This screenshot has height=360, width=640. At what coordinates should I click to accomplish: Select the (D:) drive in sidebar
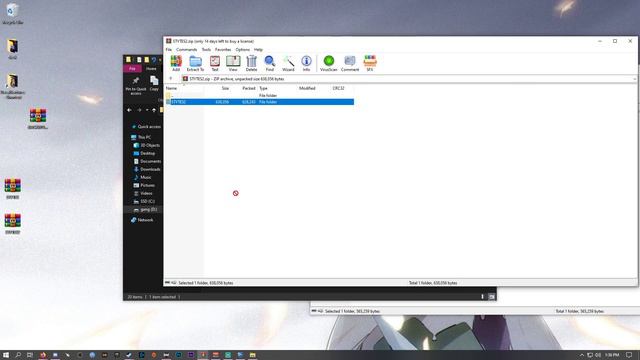[x=145, y=209]
